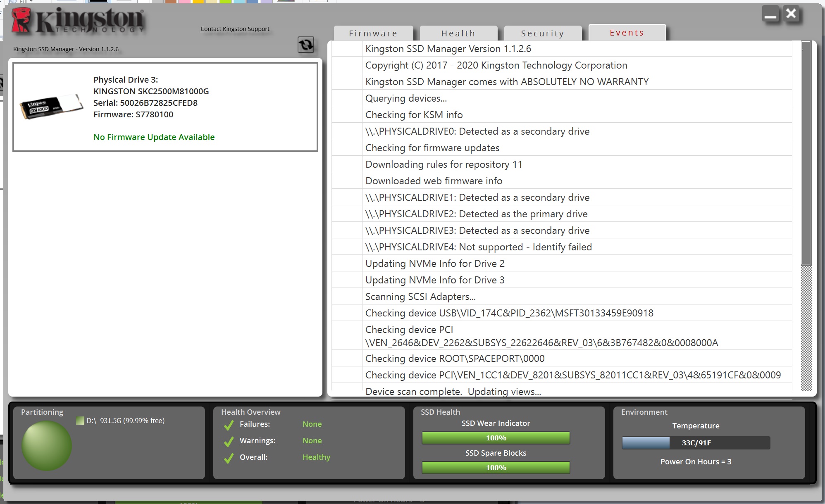Click the drive serial number 50026B72825CFED8

[x=159, y=103]
